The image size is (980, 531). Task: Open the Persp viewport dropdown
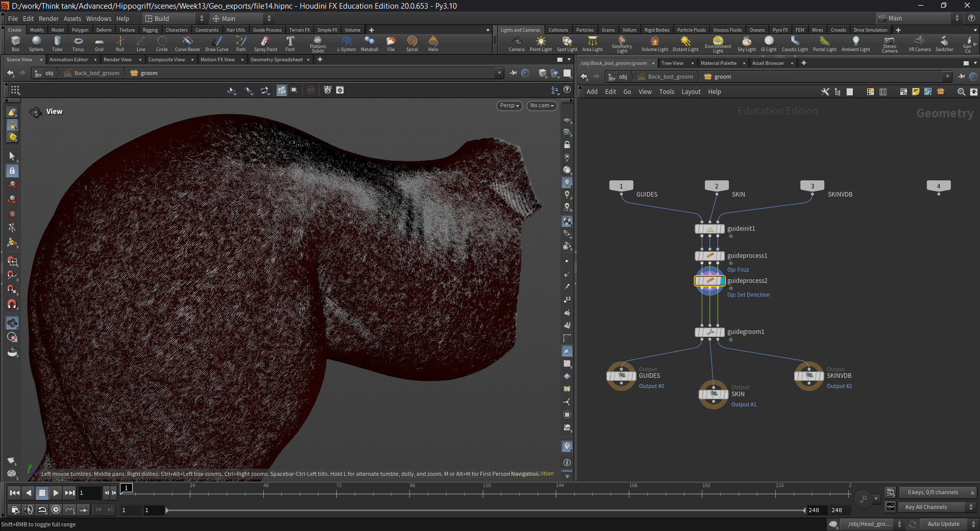click(x=509, y=106)
